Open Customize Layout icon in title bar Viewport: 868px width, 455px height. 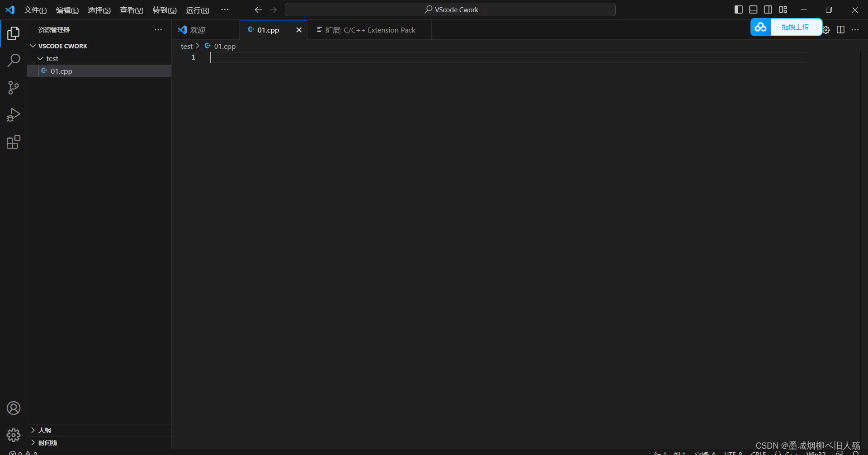(x=783, y=9)
